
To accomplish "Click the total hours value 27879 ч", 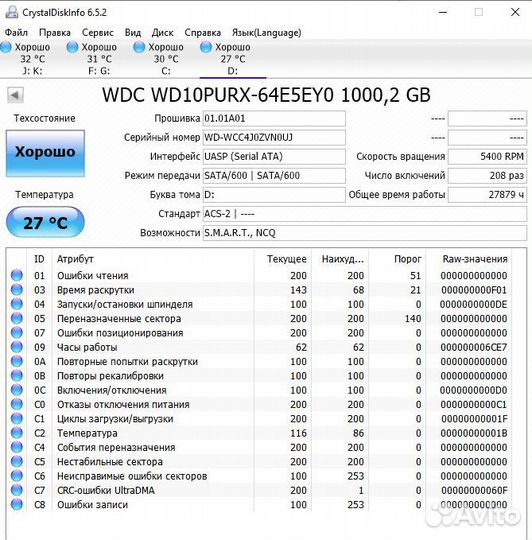I will [487, 195].
